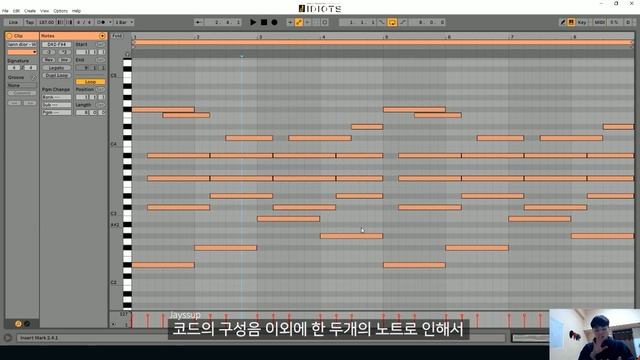The image size is (640, 360).
Task: Collapse the Notes box with its arrow
Action: pos(102,36)
